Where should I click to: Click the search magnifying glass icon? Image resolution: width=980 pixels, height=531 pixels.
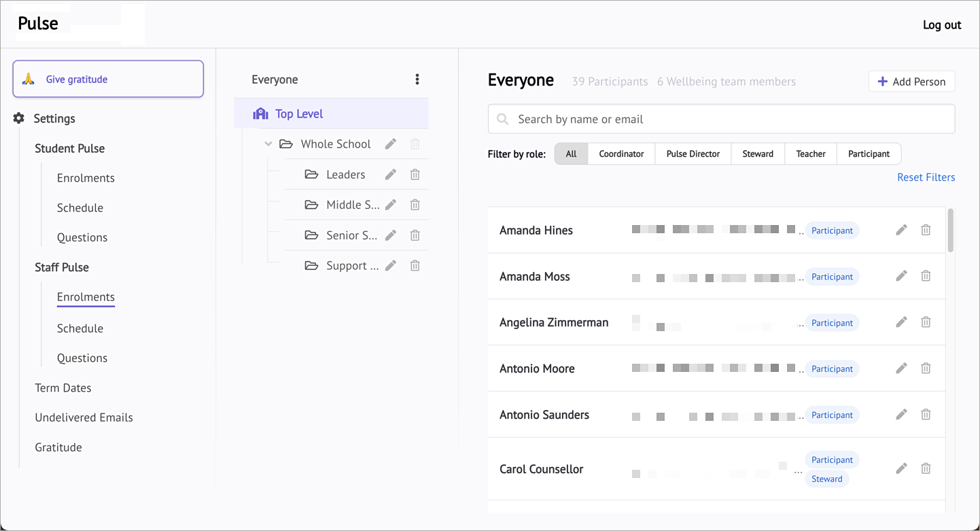click(502, 118)
